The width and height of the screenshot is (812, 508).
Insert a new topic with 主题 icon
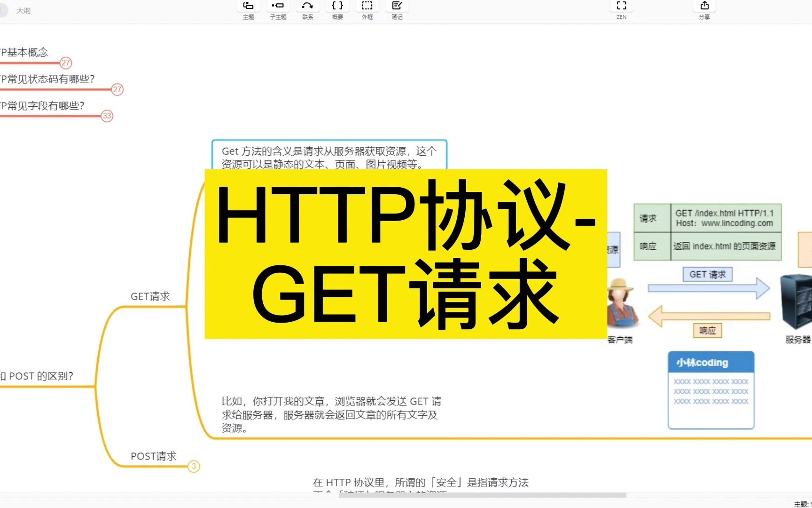pos(248,10)
